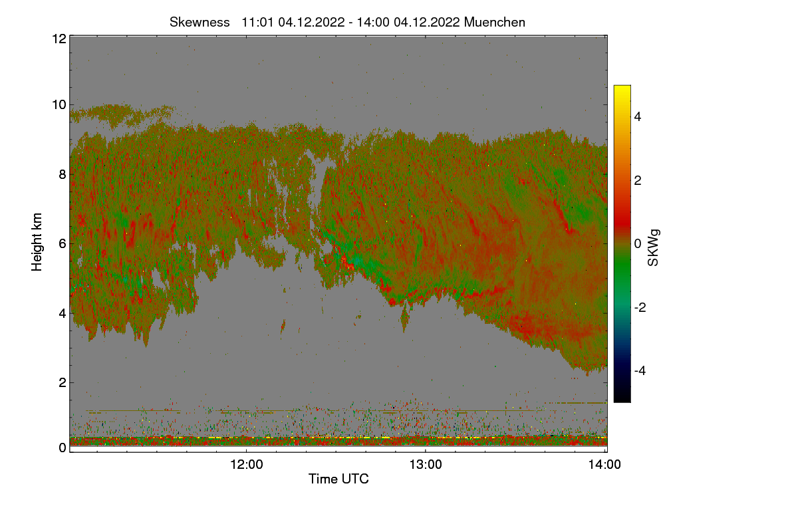798x532 pixels.
Task: Click the 'Time UTC' x-axis label
Action: click(338, 478)
